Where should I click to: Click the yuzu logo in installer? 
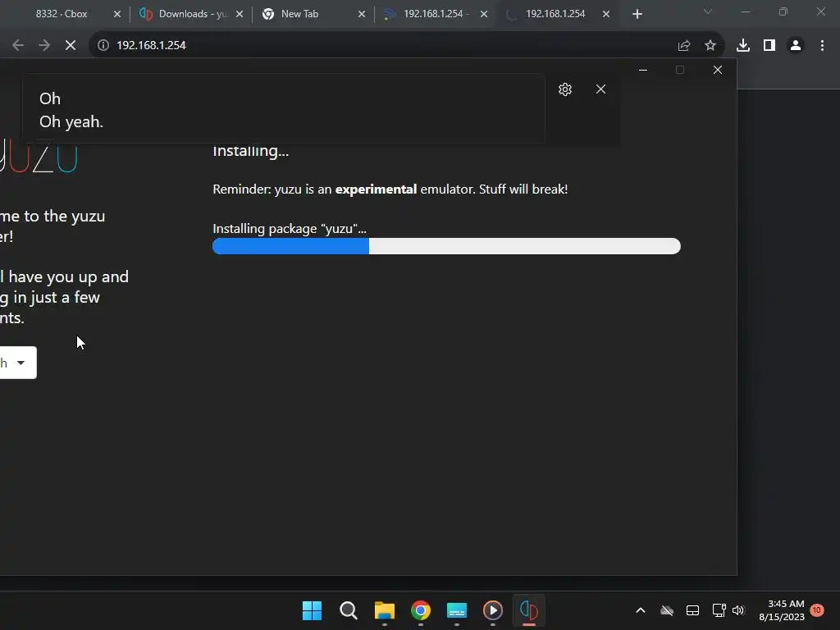click(39, 157)
